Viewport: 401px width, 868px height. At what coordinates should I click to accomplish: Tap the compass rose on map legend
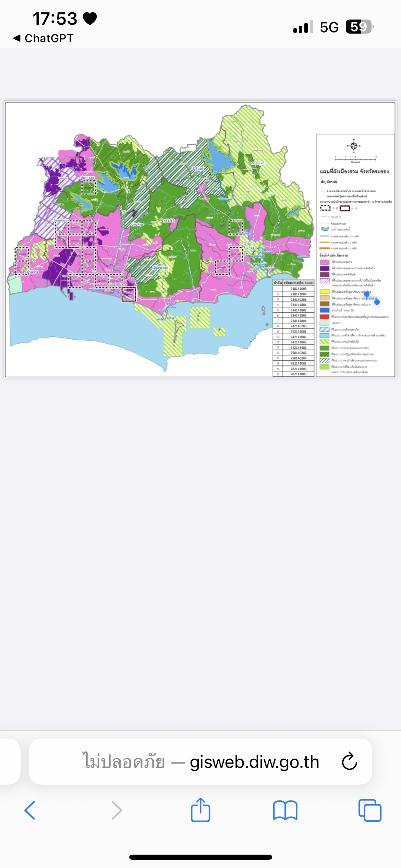click(x=354, y=146)
